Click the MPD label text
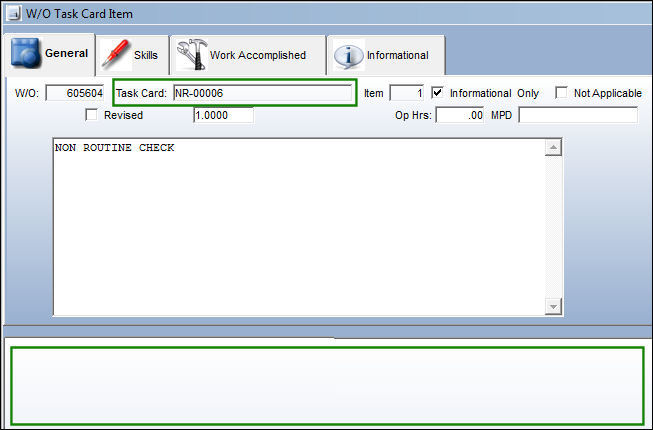Viewport: 653px width, 430px height. (501, 115)
